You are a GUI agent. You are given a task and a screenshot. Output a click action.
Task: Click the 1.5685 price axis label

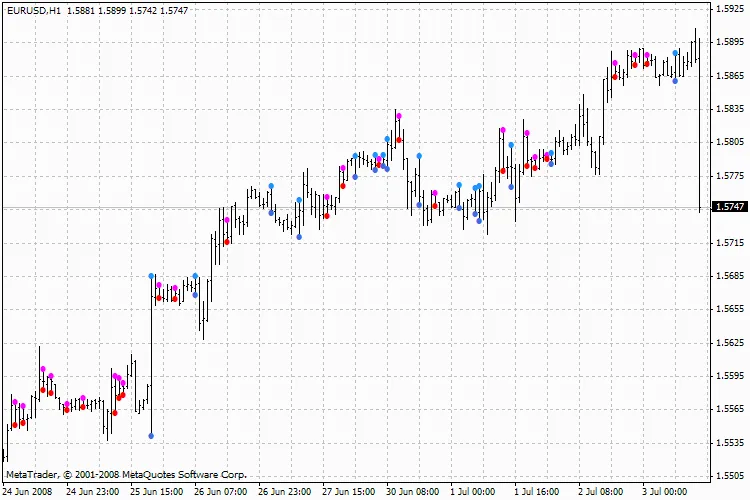click(x=729, y=276)
